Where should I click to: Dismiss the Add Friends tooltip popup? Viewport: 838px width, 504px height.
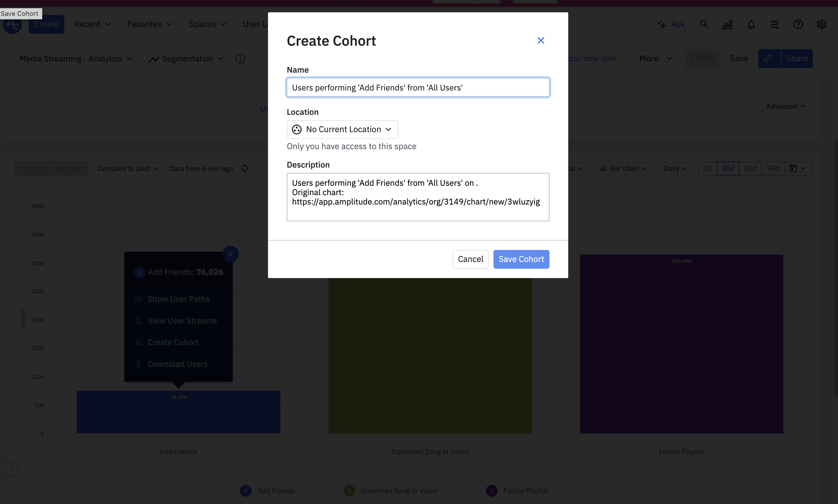click(x=230, y=254)
